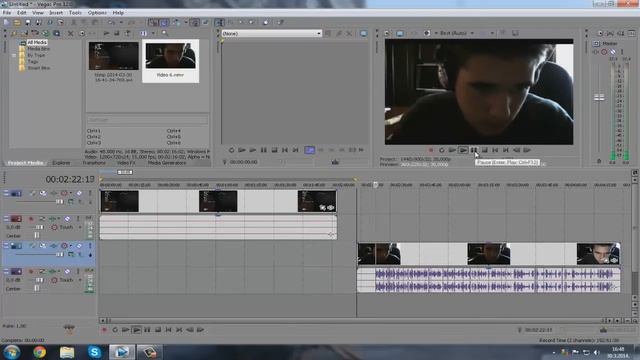640x360 pixels.
Task: Expand the By Type media folder
Action: (14, 55)
